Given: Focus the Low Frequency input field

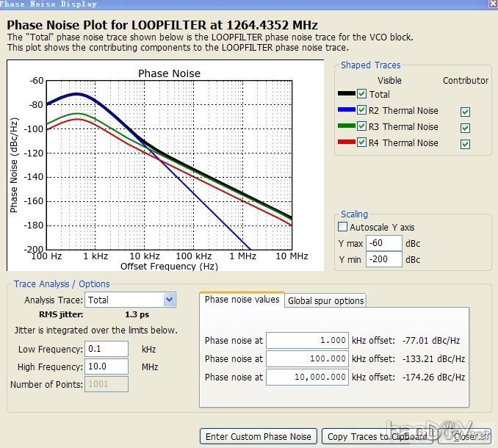Looking at the screenshot, I should click(107, 349).
